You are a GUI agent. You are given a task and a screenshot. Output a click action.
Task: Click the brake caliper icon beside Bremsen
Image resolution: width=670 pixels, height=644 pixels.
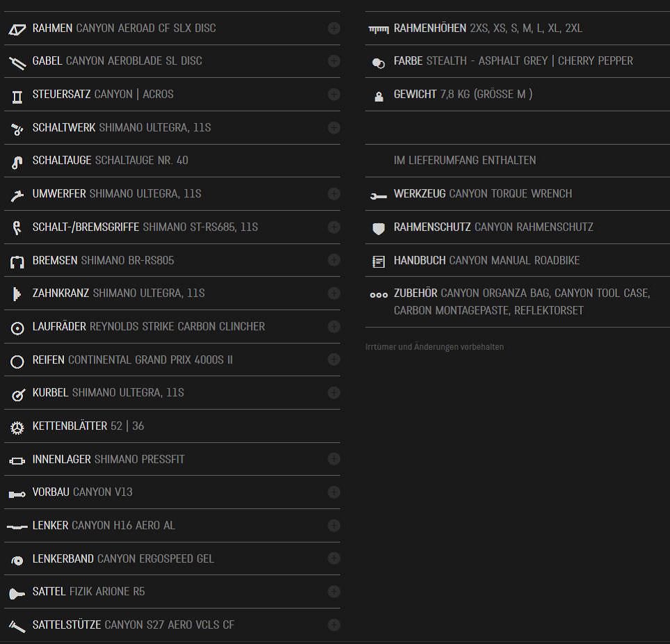[17, 261]
